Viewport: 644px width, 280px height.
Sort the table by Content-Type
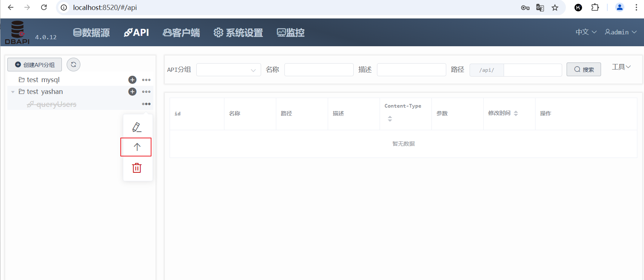(x=390, y=119)
